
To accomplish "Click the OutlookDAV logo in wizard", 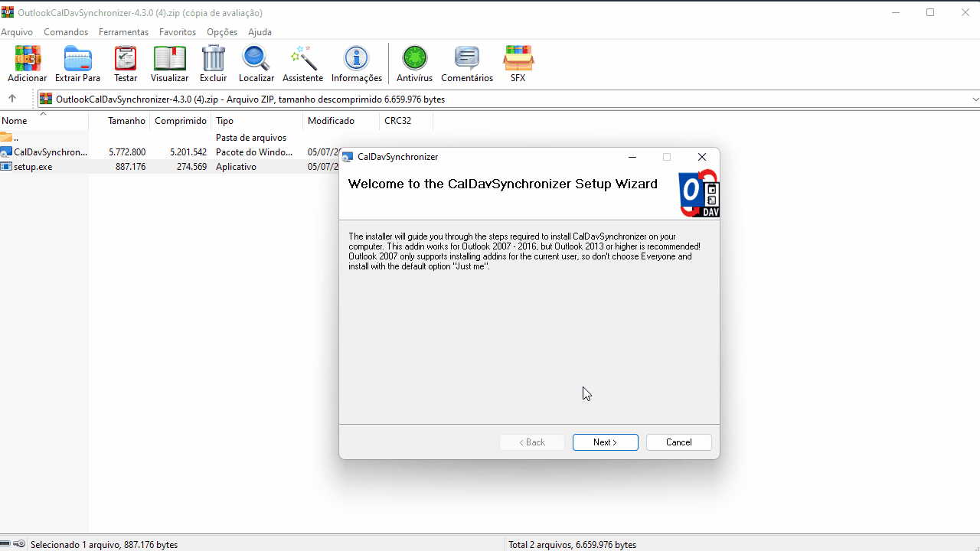I will pos(698,194).
